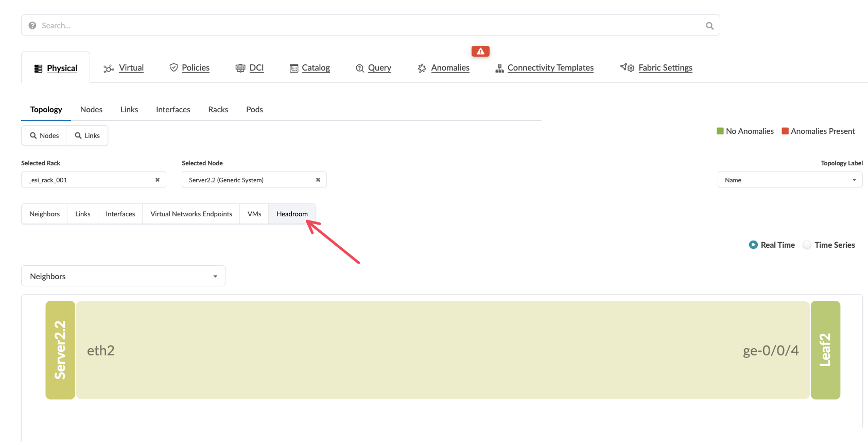
Task: Open Fabric Settings gear icon
Action: click(627, 68)
